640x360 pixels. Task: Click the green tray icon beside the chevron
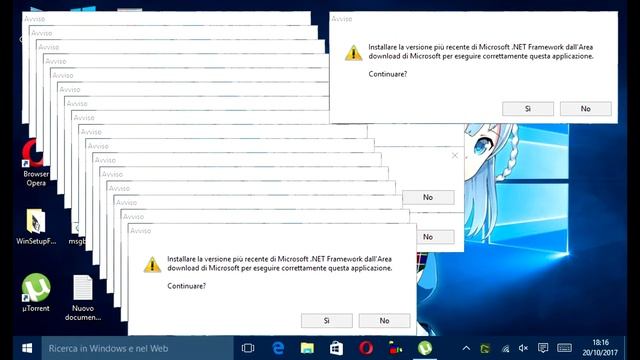485,348
